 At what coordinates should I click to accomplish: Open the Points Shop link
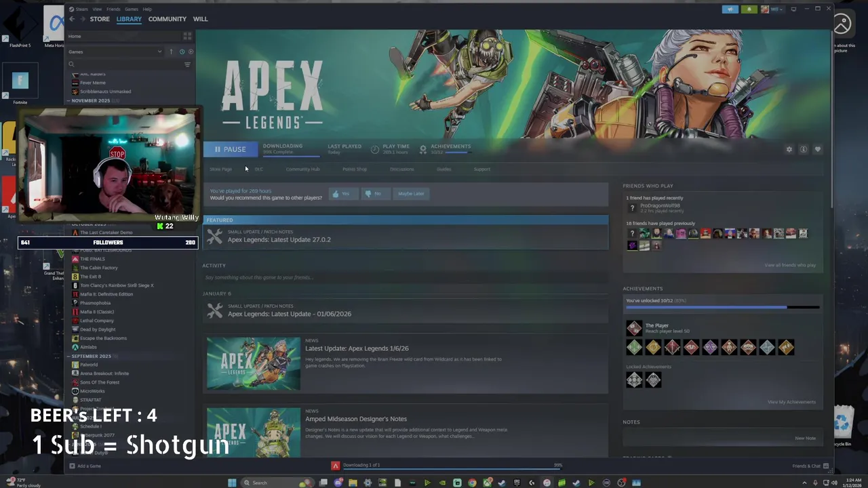point(354,169)
